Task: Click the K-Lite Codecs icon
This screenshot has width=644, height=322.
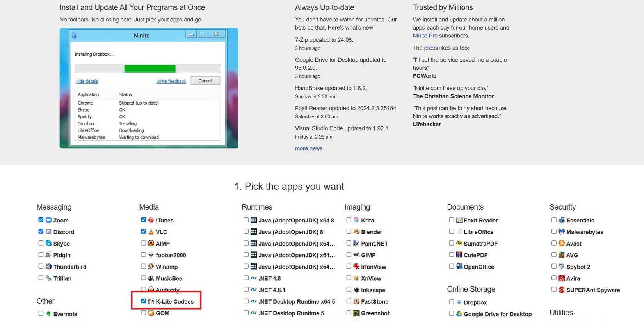Action: 151,301
